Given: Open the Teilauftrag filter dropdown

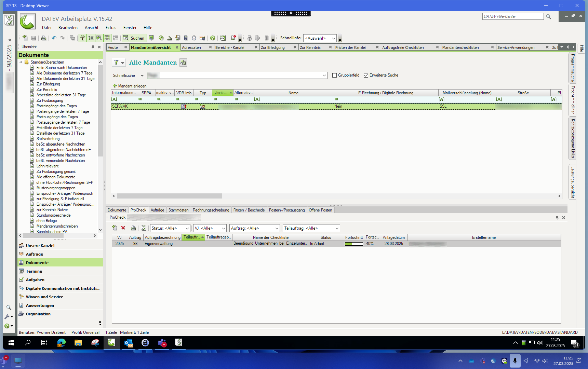Looking at the screenshot, I should pyautogui.click(x=337, y=228).
